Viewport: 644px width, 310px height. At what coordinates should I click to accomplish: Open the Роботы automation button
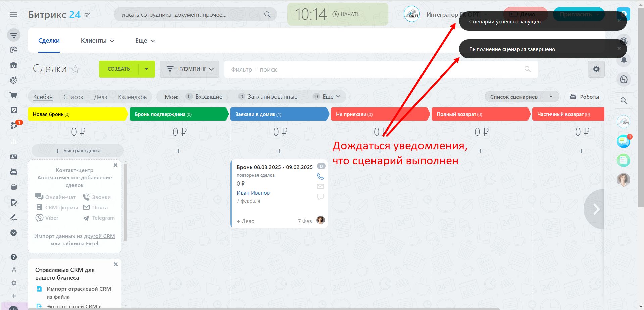coord(584,97)
